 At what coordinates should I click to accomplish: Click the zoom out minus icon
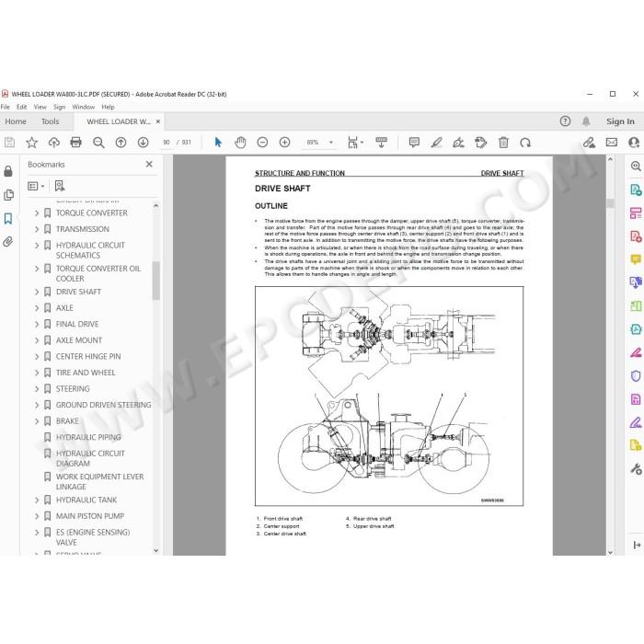click(262, 143)
